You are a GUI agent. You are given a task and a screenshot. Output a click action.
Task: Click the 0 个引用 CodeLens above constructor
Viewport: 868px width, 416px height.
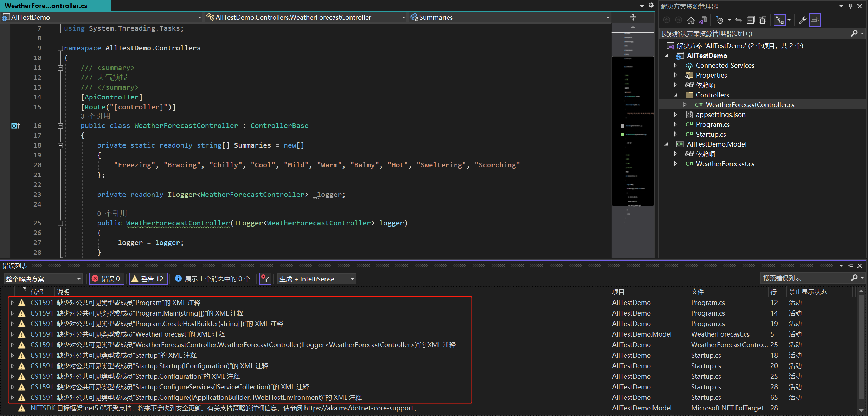click(x=112, y=214)
